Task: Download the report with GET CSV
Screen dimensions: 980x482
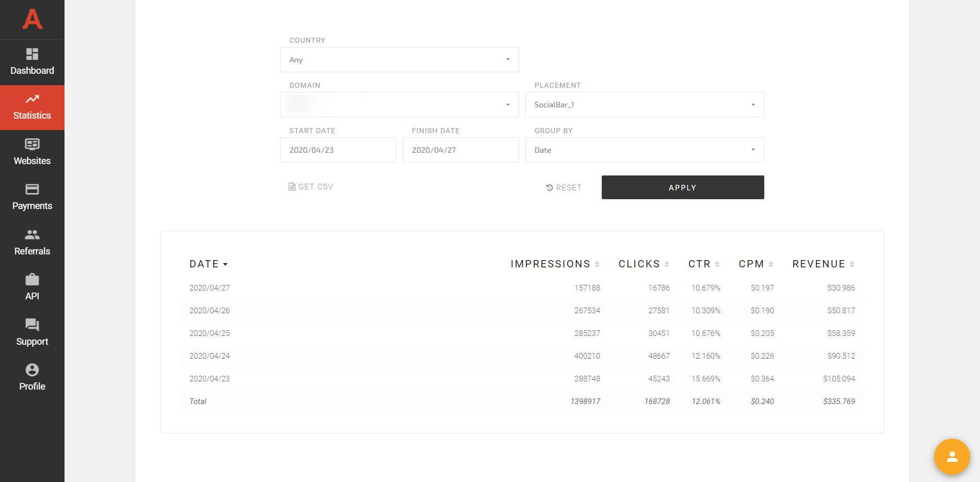Action: (x=310, y=187)
